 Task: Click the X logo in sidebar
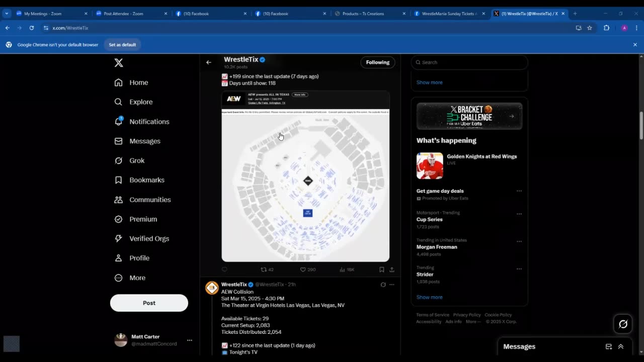[x=119, y=63]
